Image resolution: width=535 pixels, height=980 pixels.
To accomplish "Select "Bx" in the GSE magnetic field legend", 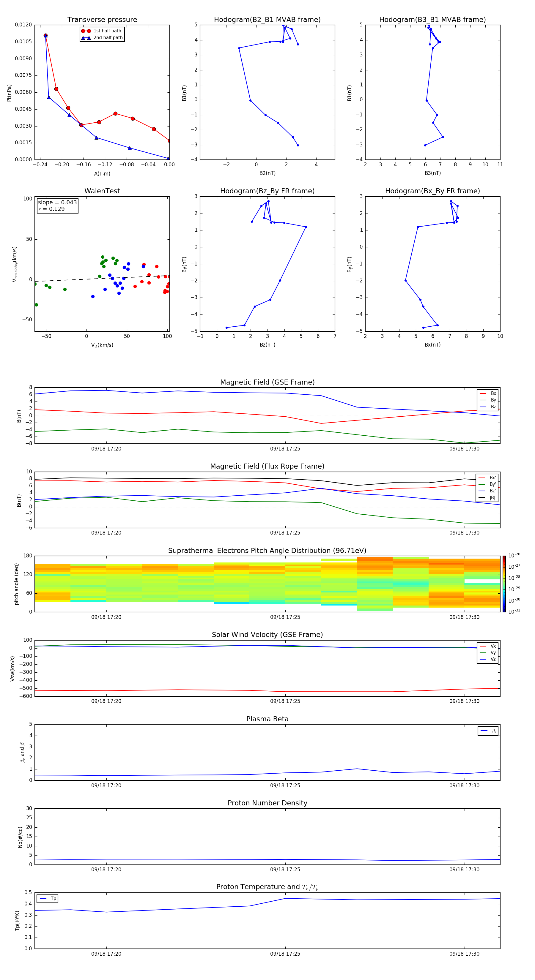I will pos(488,393).
